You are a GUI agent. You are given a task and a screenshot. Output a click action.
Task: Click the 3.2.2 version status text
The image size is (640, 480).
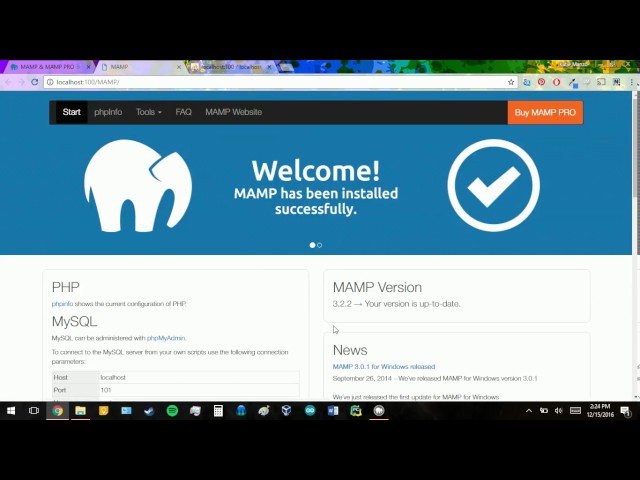[x=396, y=304]
